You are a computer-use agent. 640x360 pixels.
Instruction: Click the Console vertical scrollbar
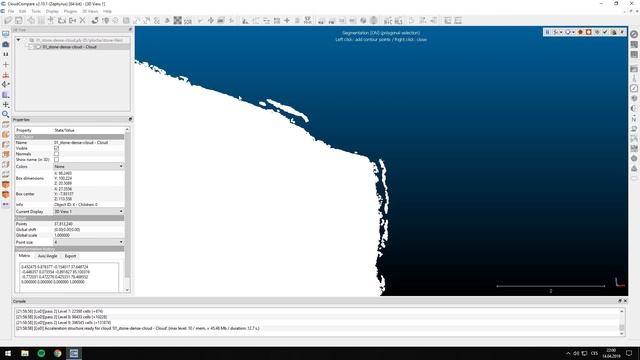(x=622, y=322)
